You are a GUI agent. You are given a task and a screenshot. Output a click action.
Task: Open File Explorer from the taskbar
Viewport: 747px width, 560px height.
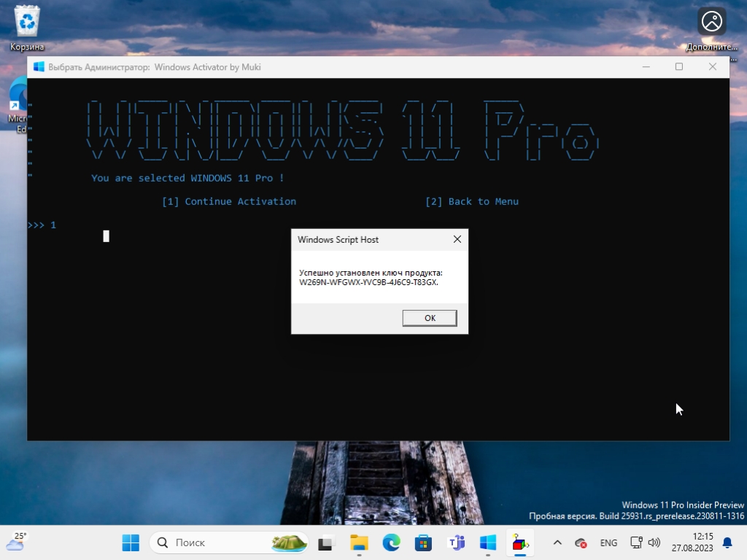(359, 542)
